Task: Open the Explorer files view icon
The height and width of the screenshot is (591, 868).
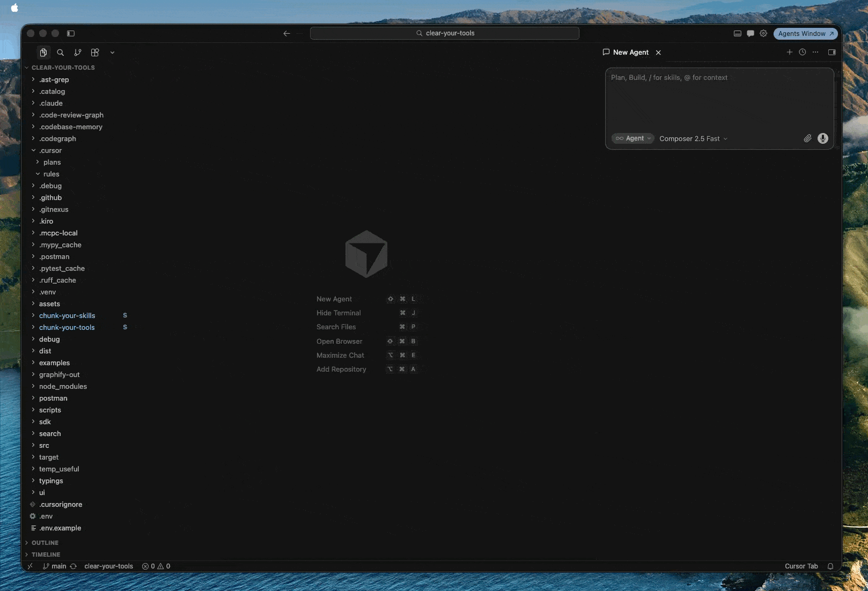Action: [x=43, y=53]
